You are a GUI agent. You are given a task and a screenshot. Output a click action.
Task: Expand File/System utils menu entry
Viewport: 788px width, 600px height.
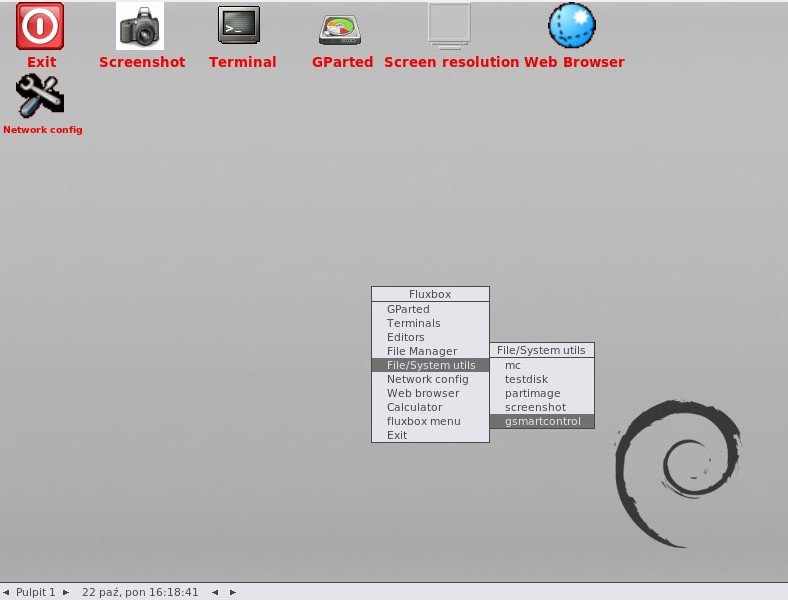[x=430, y=365]
